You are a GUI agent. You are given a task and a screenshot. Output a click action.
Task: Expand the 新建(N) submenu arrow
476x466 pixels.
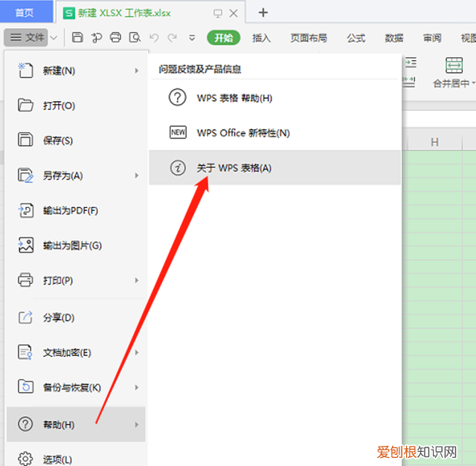(x=137, y=71)
